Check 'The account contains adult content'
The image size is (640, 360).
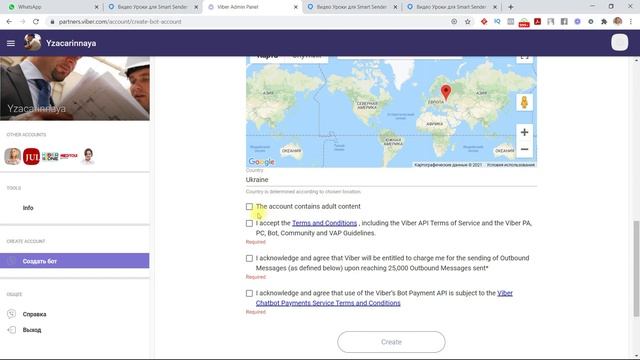pos(249,207)
